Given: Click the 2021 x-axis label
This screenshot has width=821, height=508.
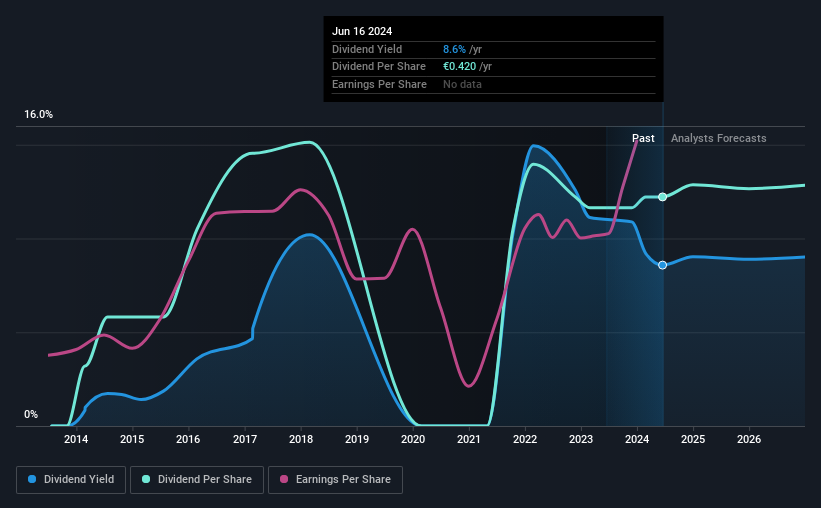Looking at the screenshot, I should [x=469, y=439].
